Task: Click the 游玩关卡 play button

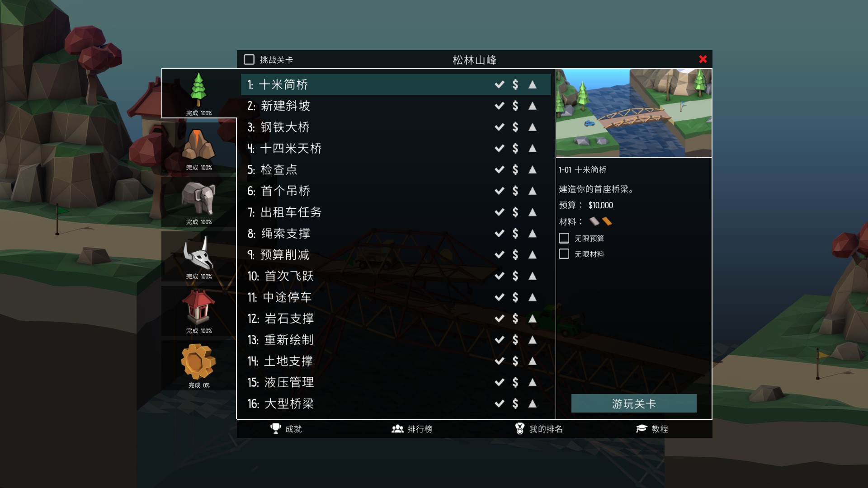Action: pos(634,404)
